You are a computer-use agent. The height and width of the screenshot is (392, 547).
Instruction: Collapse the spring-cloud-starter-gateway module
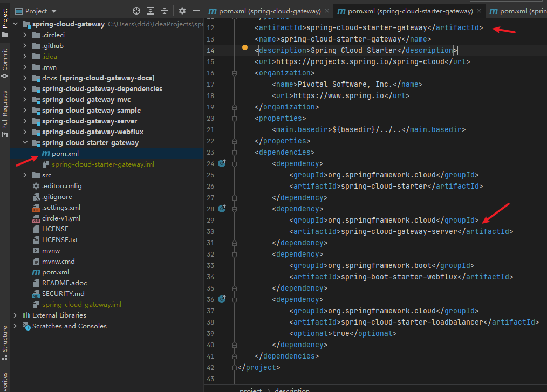(25, 143)
